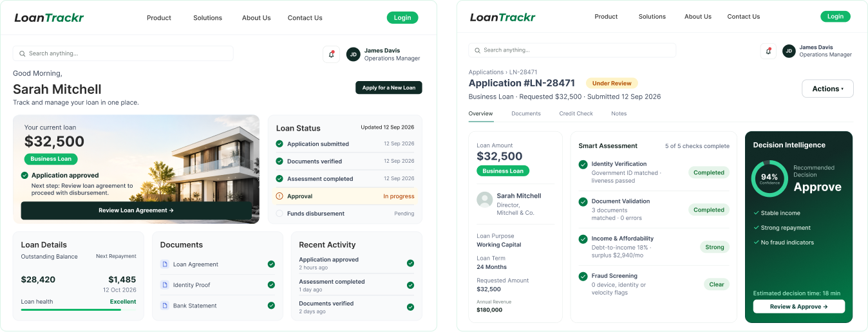Click the Strong badge for Income & Affordability
The height and width of the screenshot is (332, 868).
coord(715,247)
